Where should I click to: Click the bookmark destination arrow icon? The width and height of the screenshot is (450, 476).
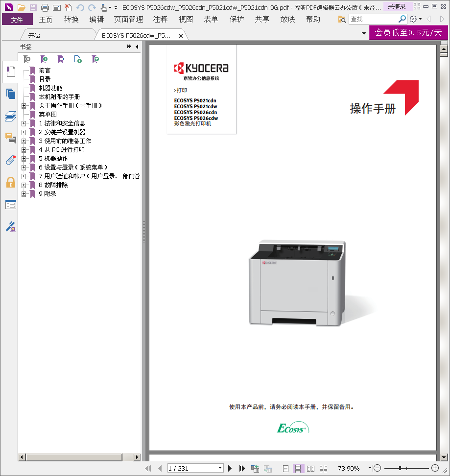tap(61, 59)
